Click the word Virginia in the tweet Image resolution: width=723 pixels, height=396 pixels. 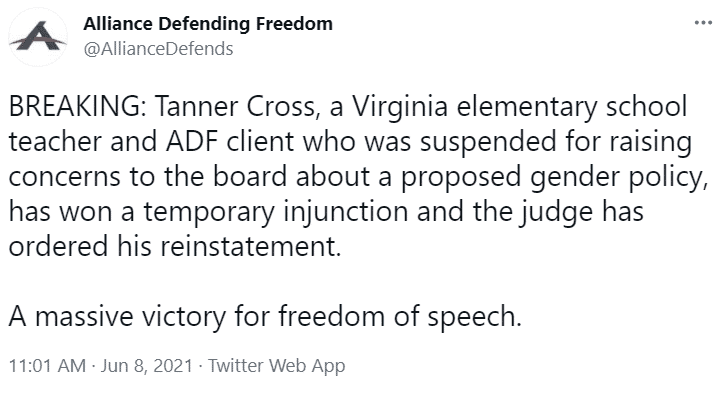(x=400, y=106)
